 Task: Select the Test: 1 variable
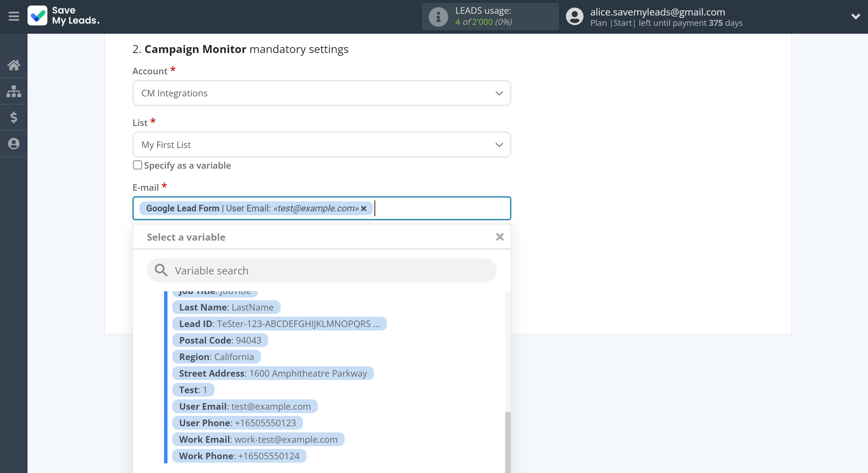193,390
